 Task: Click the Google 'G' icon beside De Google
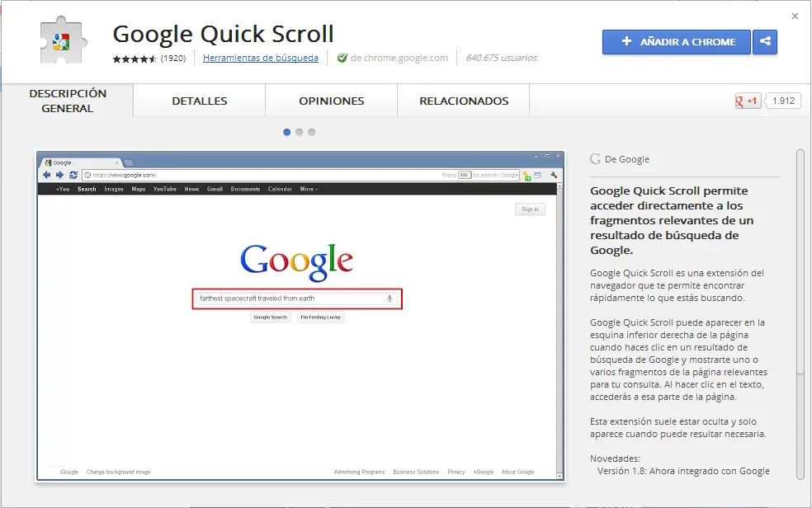pos(596,159)
